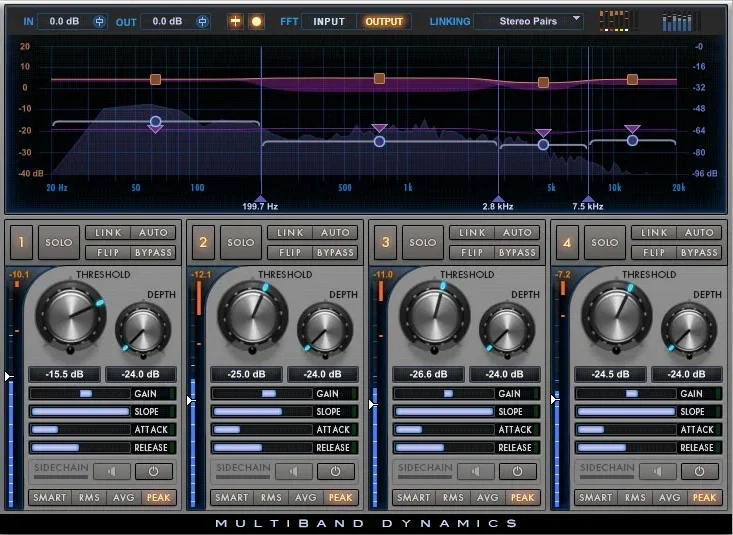Viewport: 733px width, 535px height.
Task: Click band 4 purple triangle marker on graph
Action: tap(632, 129)
